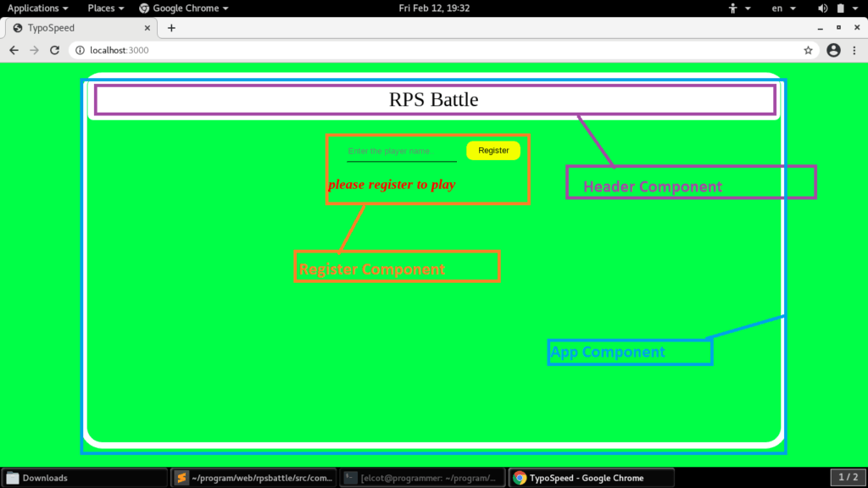Click the browser back arrow
The height and width of the screenshot is (488, 868).
[x=14, y=51]
